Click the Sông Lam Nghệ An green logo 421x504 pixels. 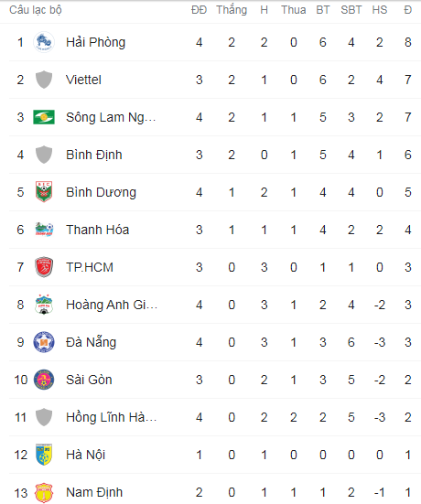click(44, 117)
